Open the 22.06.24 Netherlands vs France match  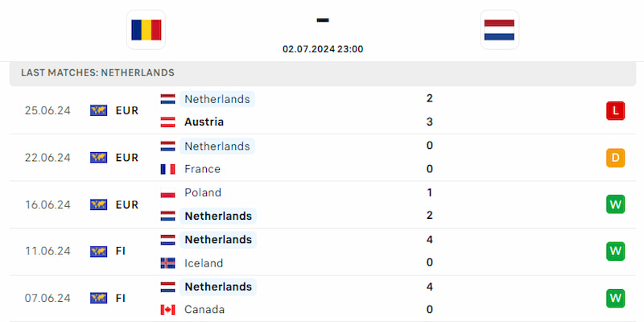tap(323, 158)
